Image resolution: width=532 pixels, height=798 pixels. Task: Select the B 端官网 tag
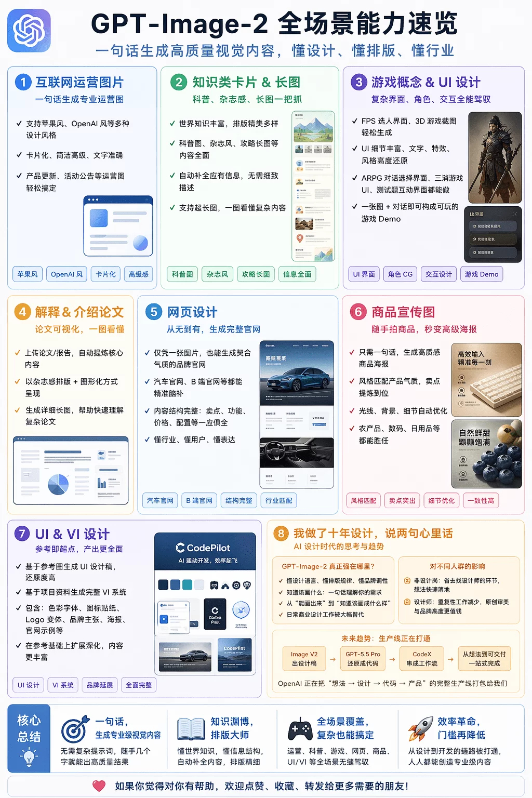point(199,501)
